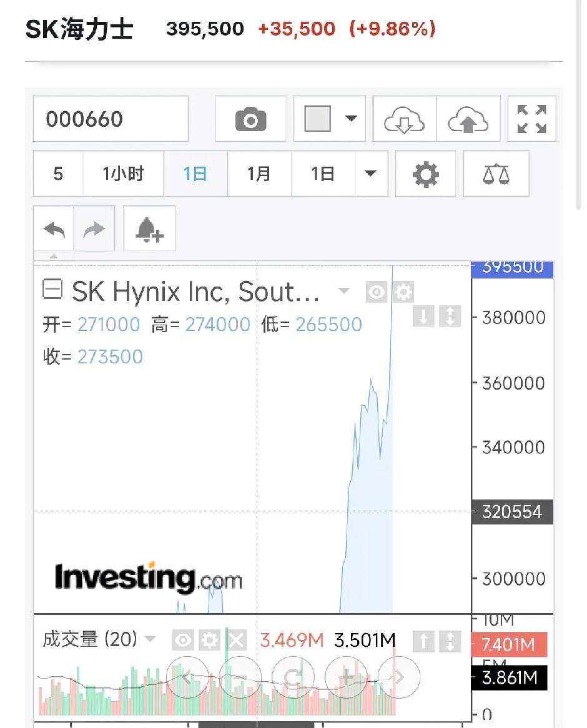Hide the volume (成交量) indicator with the eye
This screenshot has width=587, height=728.
(x=182, y=640)
